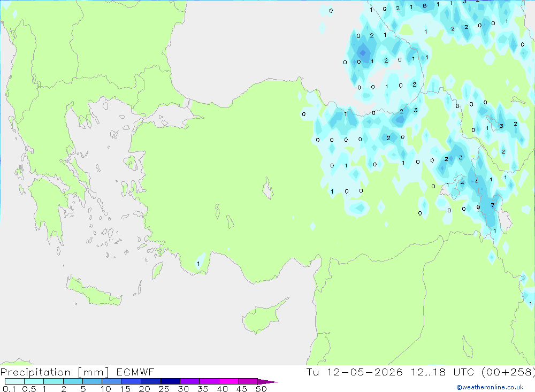Viewport: 535px width, 392px height.
Task: Select the 20–25 mm dark blue legend box
Action: tap(151, 381)
